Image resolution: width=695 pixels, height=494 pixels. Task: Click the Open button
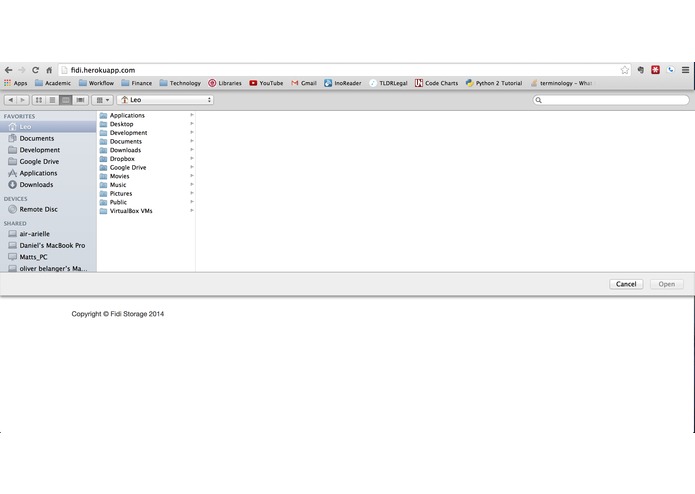tap(667, 284)
